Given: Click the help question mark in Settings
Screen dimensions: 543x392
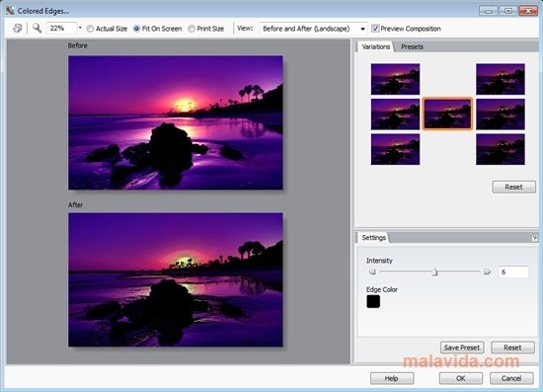Looking at the screenshot, I should click(534, 238).
